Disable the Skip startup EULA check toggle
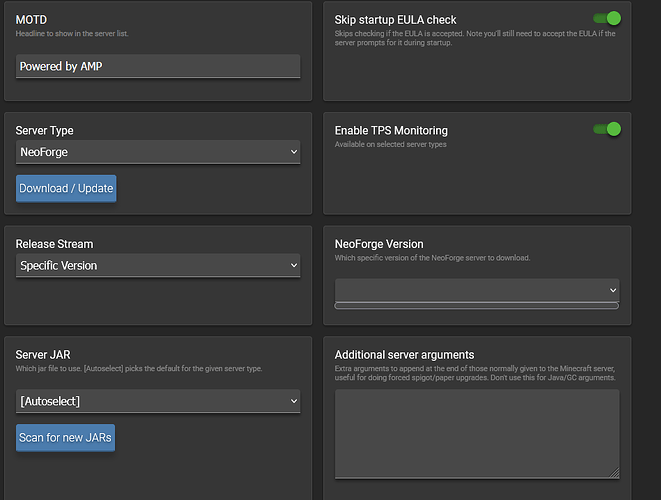 coord(606,18)
